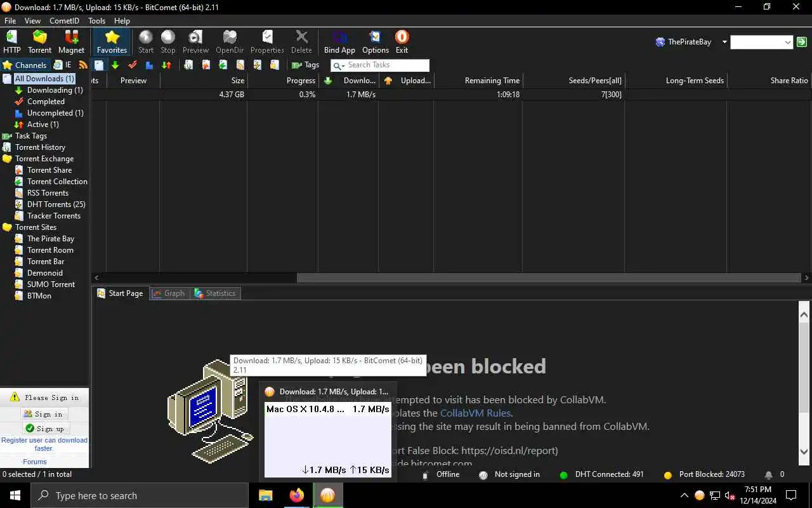812x508 pixels.
Task: Open the View menu
Action: coord(32,21)
